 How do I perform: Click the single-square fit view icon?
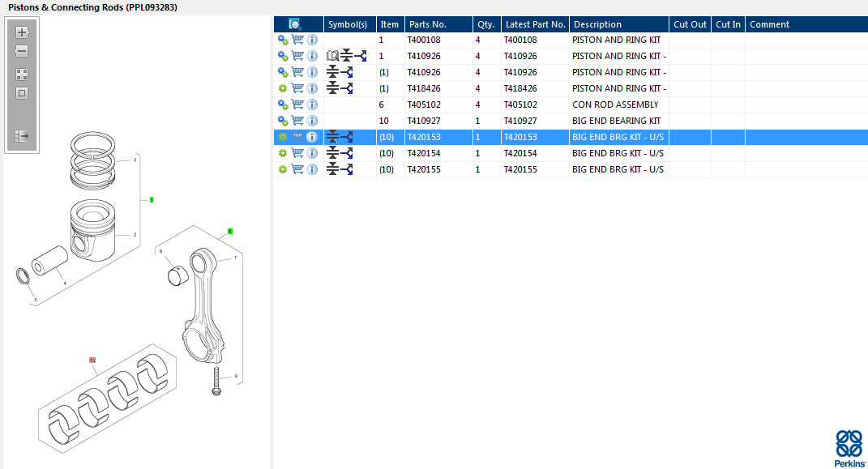coord(22,93)
